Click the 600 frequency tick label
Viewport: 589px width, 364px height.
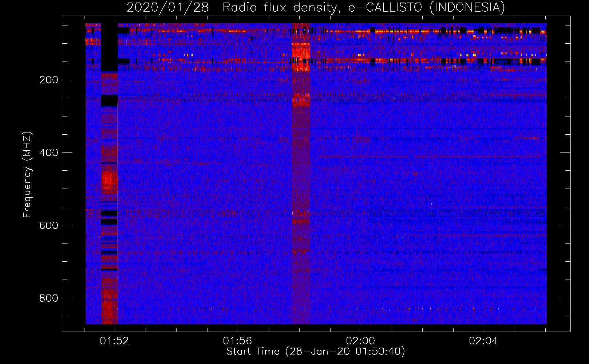point(49,225)
